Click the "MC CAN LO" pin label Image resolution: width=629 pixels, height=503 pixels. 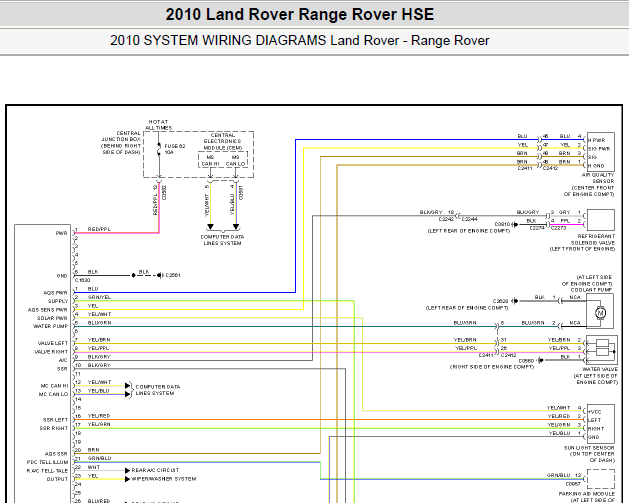coord(53,394)
